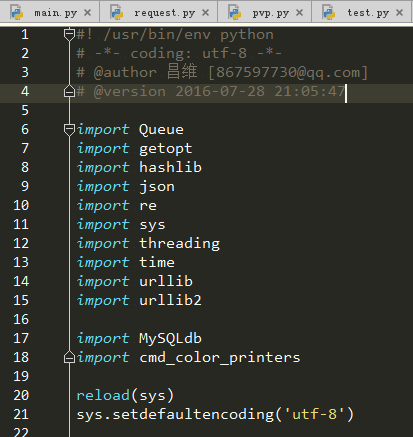Click the module name 'getopt'
The image size is (413, 437).
click(x=165, y=149)
